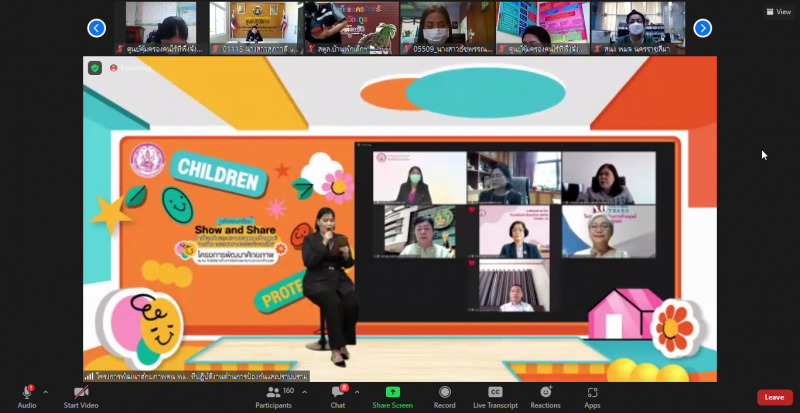Open the Reactions menu
The image size is (800, 413).
545,397
